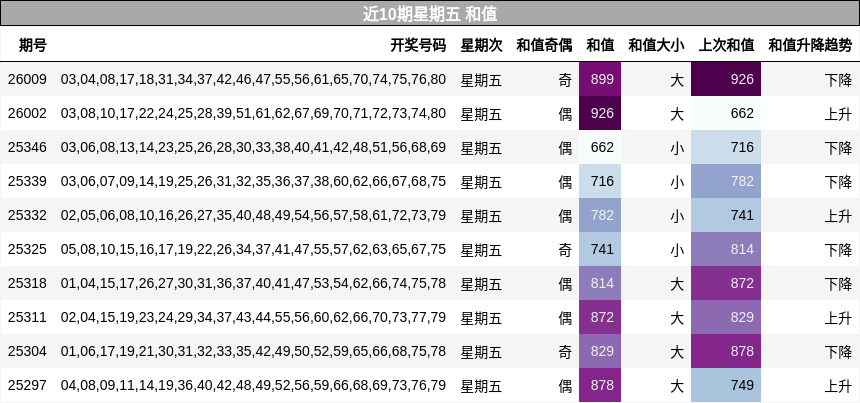The width and height of the screenshot is (860, 403).
Task: Click the 上次和值 cell 716 in row 25346
Action: 726,147
